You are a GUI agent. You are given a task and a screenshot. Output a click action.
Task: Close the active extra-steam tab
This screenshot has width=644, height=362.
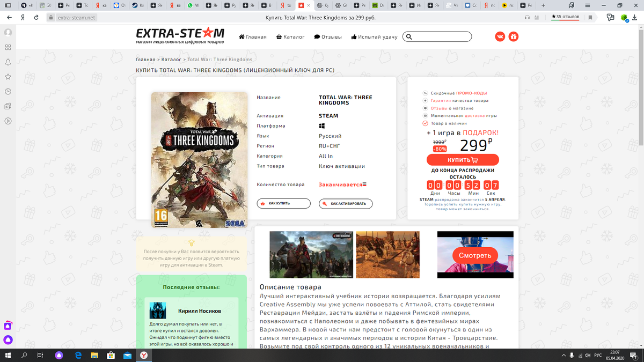click(x=308, y=5)
